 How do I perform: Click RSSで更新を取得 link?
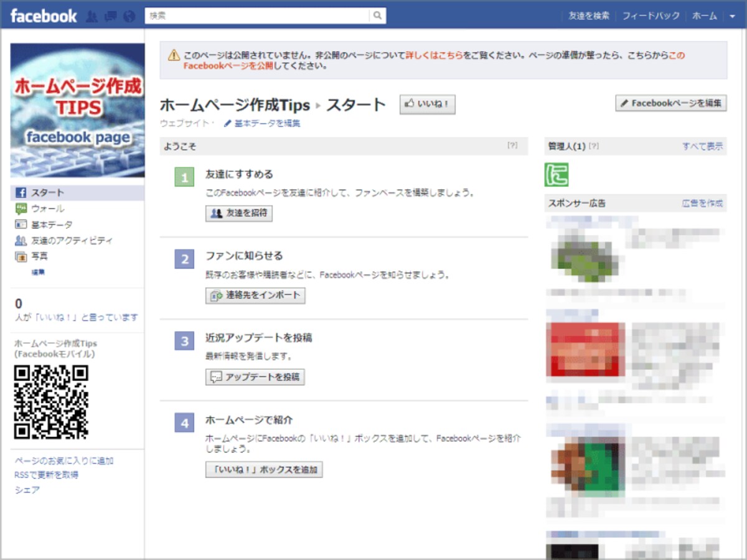[x=46, y=475]
